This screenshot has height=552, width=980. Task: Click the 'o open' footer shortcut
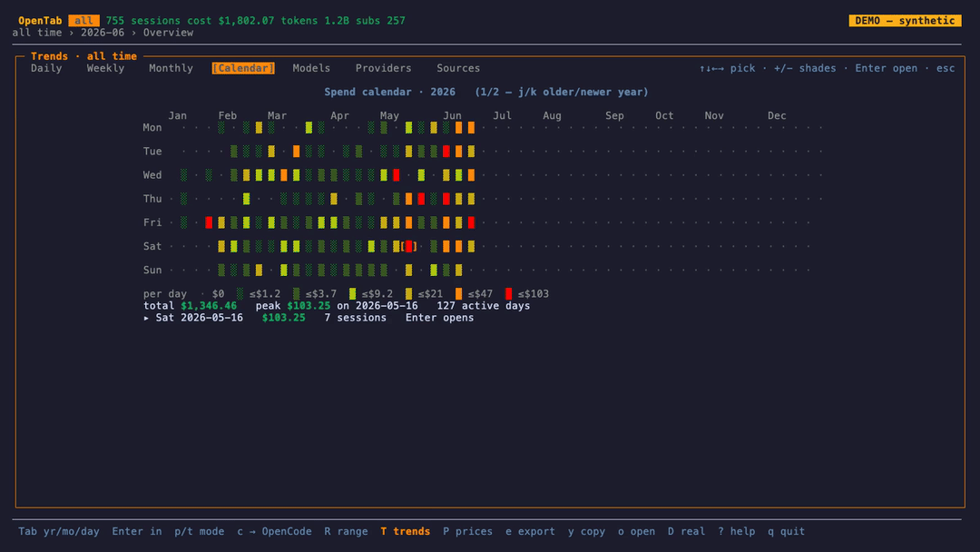click(637, 531)
